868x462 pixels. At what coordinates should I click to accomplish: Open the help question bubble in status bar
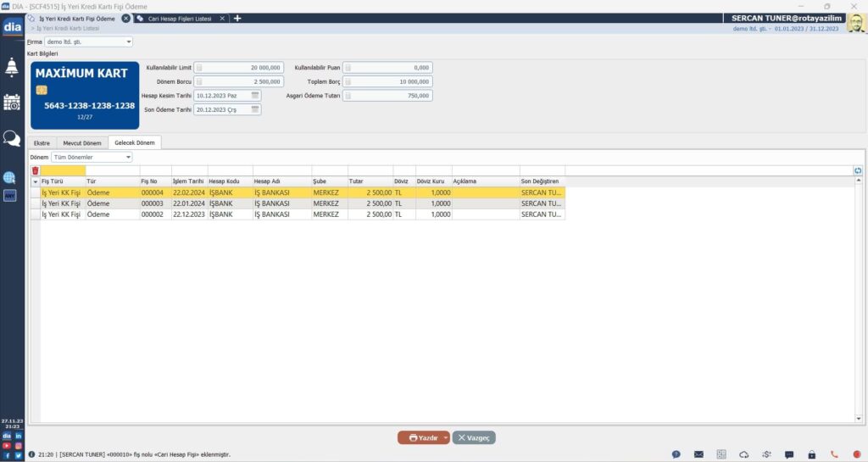coord(676,454)
